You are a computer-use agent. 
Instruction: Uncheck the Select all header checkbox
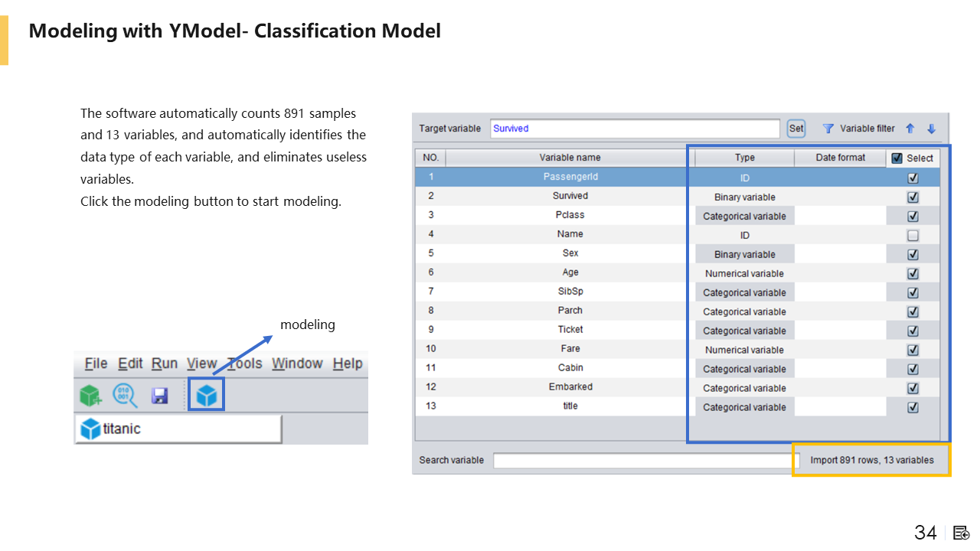click(x=897, y=158)
